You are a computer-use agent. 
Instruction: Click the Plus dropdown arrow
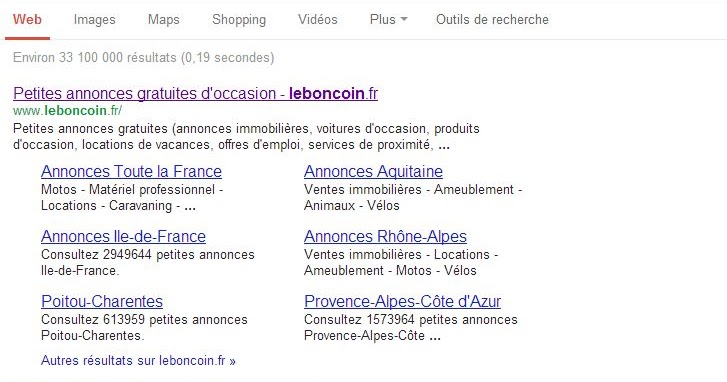[x=404, y=19]
